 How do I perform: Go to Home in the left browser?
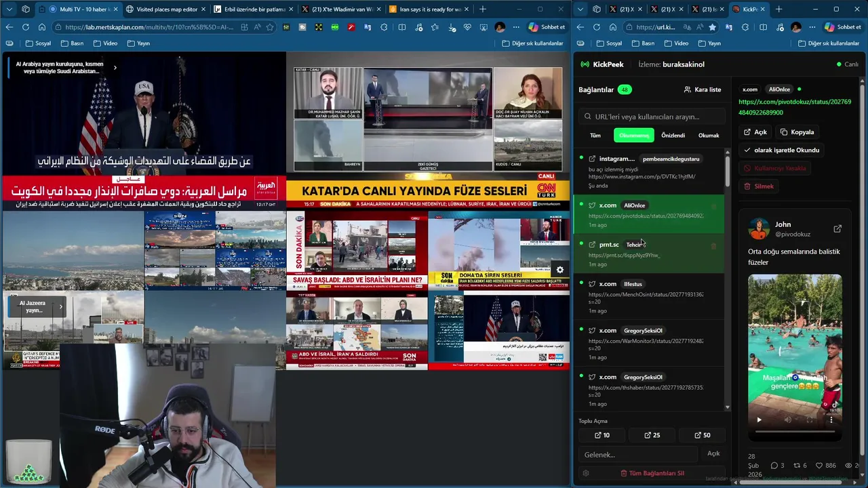[x=42, y=27]
